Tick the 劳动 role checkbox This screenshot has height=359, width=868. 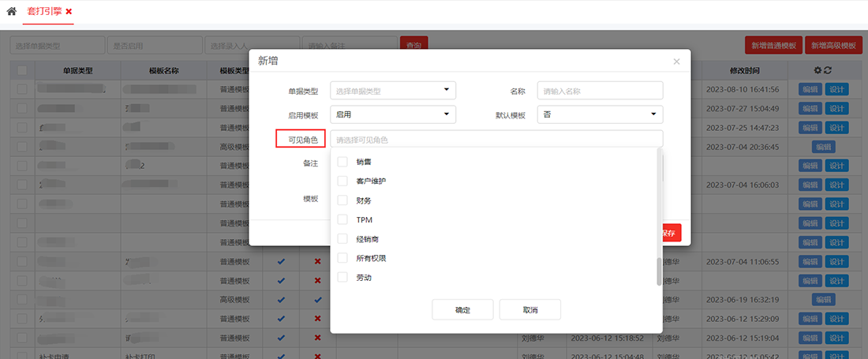tap(342, 277)
